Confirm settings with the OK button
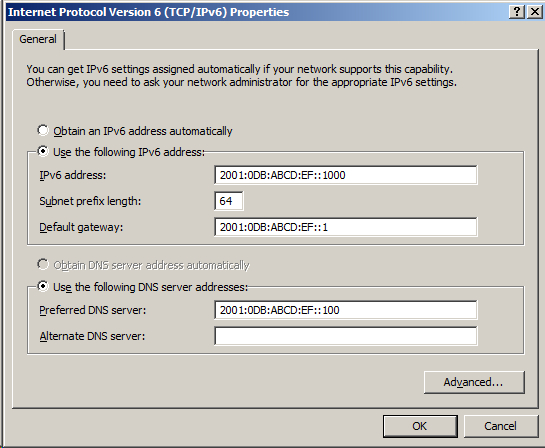The width and height of the screenshot is (545, 448). tap(420, 426)
